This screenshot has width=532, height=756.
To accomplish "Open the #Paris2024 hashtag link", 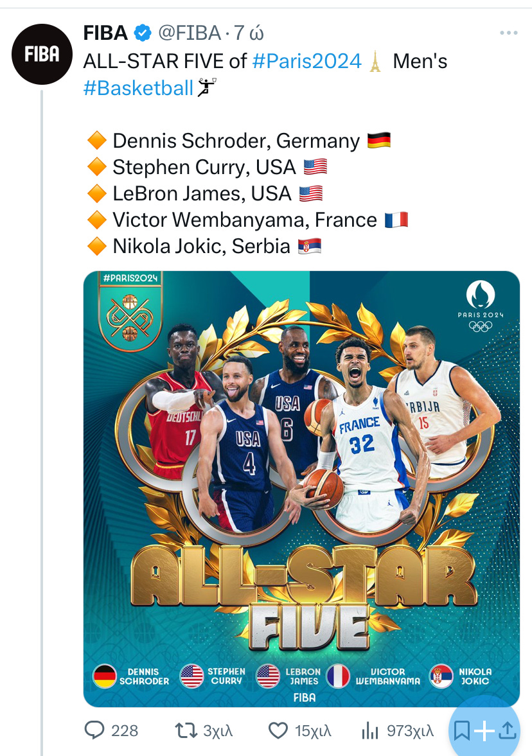I will tap(306, 61).
